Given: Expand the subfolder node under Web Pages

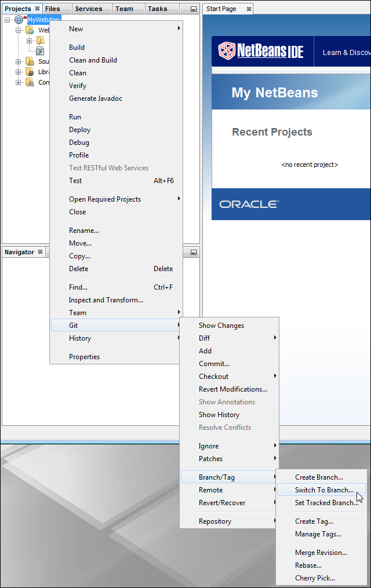Looking at the screenshot, I should [29, 41].
